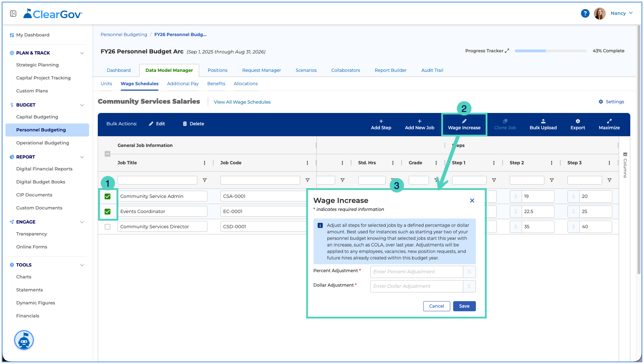
Task: Collapse the PLAN & TRACK section
Action: (82, 53)
